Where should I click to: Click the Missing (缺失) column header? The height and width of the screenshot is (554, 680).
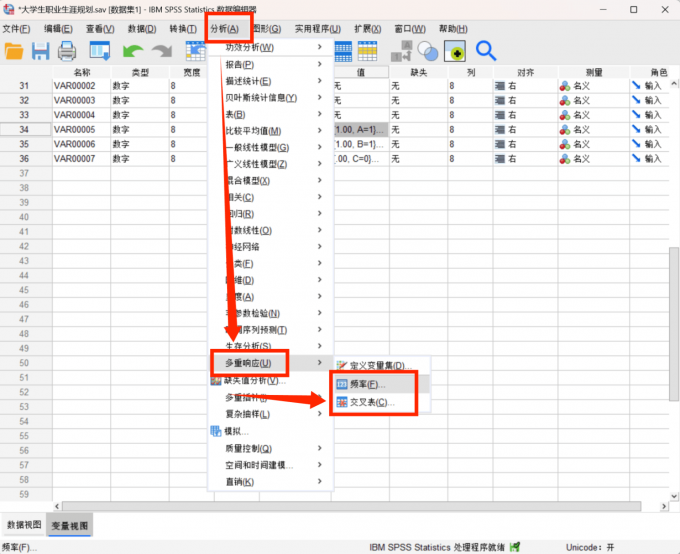418,72
